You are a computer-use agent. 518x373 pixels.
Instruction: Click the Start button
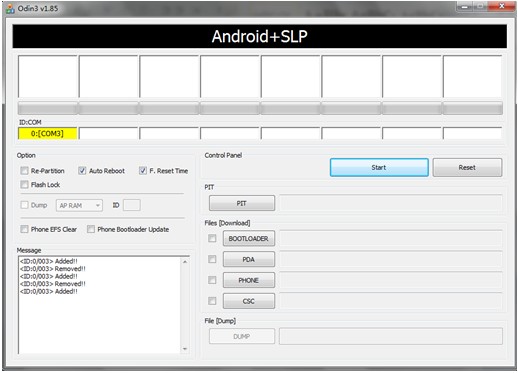click(379, 167)
